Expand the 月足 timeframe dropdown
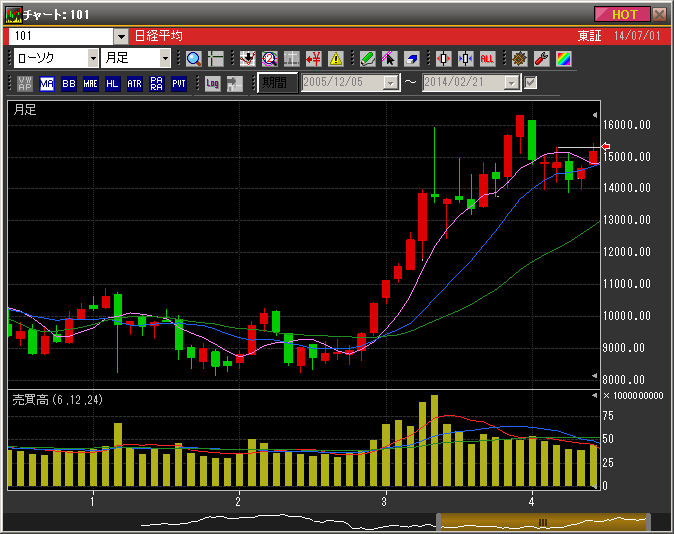Screen dimensions: 674x534 [165, 58]
